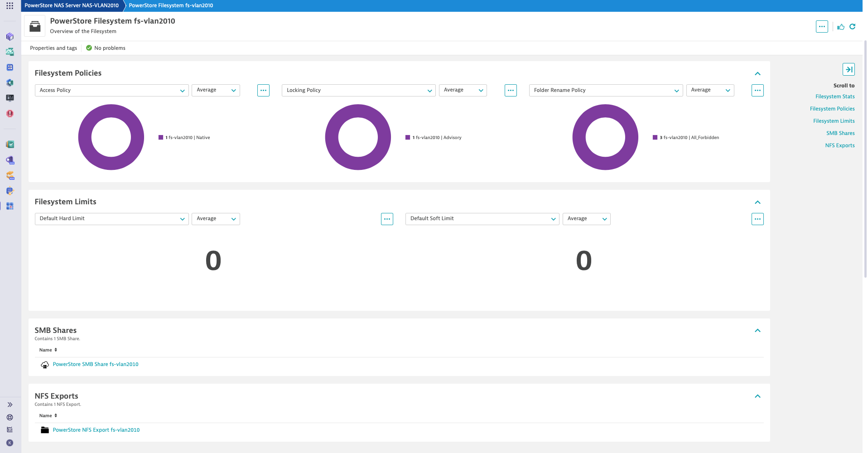This screenshot has height=453, width=868.
Task: Open Average dropdown beside Default Hard Limit
Action: (x=216, y=219)
